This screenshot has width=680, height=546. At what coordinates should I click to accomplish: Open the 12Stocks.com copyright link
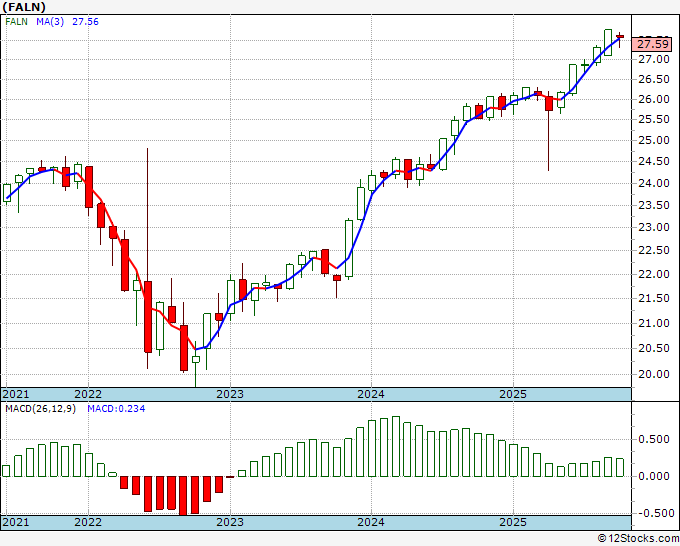pyautogui.click(x=638, y=539)
